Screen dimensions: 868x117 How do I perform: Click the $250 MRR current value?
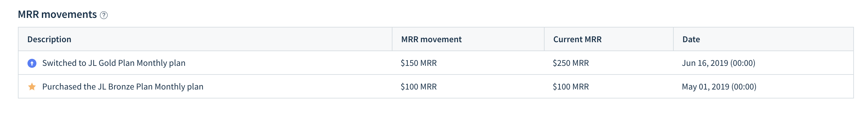coord(571,63)
